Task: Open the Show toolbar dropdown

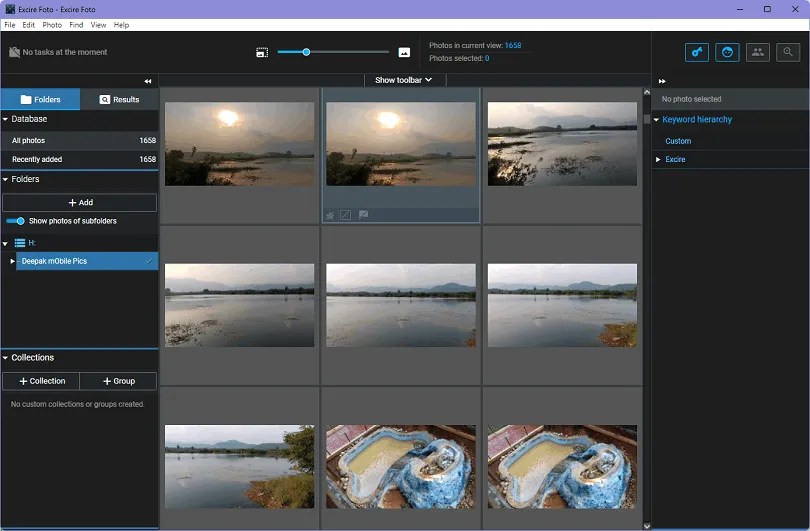Action: (x=403, y=80)
